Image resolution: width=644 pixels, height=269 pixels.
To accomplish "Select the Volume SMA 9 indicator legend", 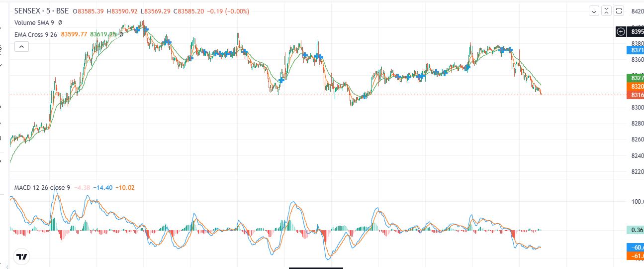I will 34,22.
